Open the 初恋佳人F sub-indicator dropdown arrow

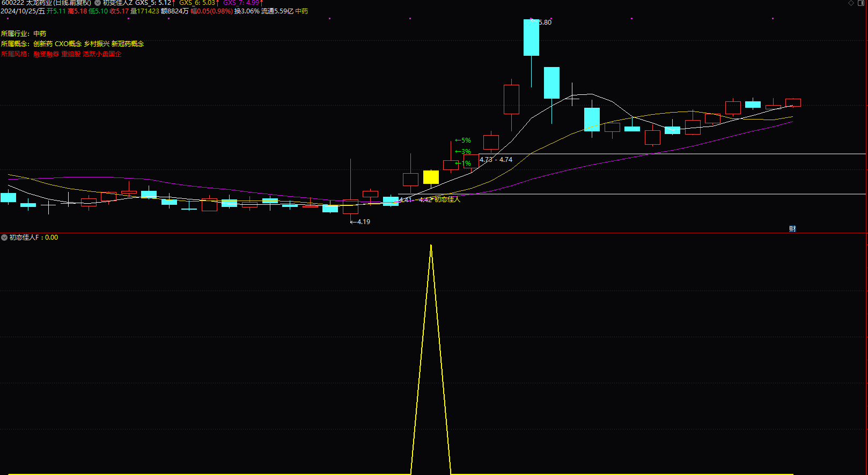pyautogui.click(x=4, y=237)
